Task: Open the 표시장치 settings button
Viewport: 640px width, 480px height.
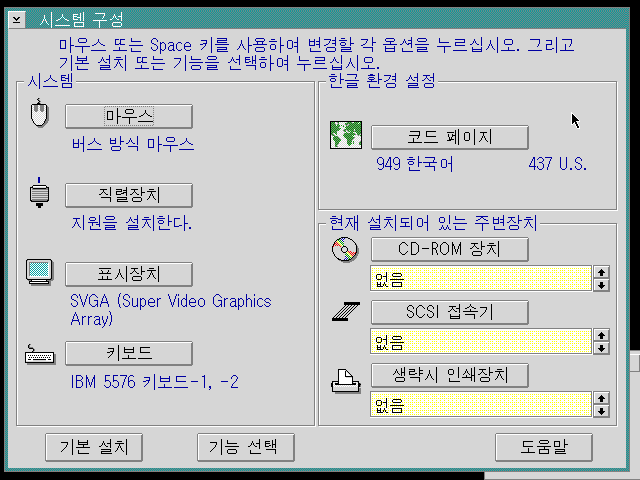Action: pyautogui.click(x=129, y=274)
